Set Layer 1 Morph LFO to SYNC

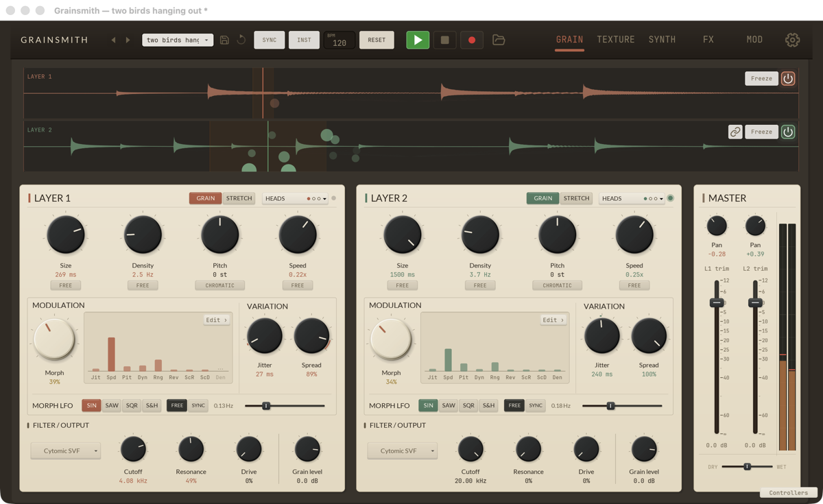pos(198,405)
